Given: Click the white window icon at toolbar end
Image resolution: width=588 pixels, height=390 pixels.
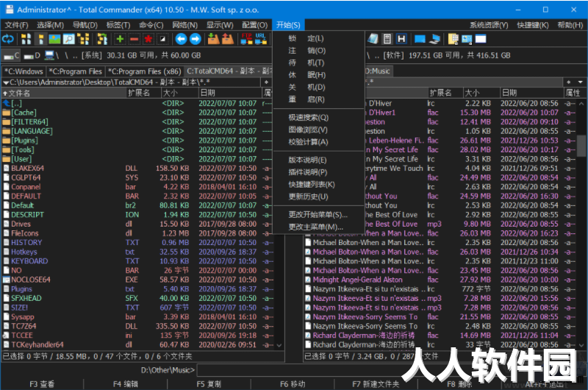Looking at the screenshot, I should (x=481, y=39).
